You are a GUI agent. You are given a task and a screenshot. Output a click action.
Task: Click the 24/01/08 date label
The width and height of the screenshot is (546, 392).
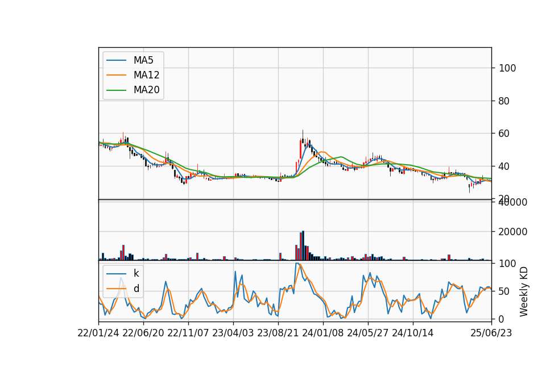[x=323, y=333]
